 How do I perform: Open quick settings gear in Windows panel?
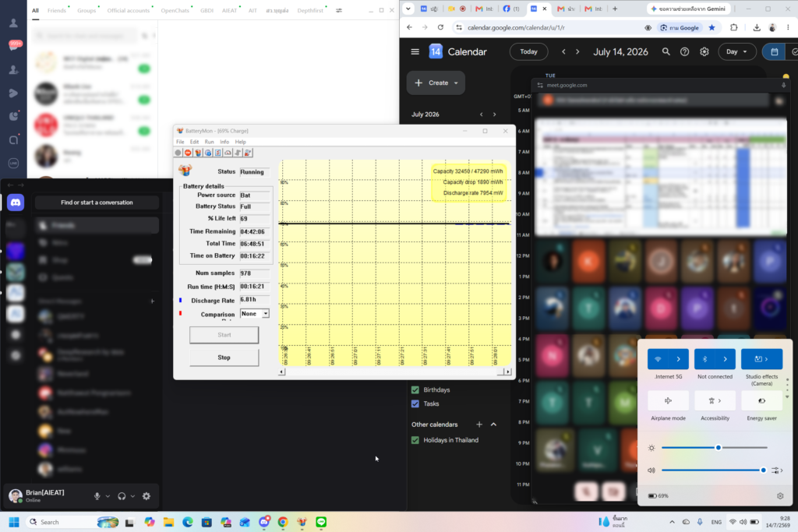tap(780, 496)
